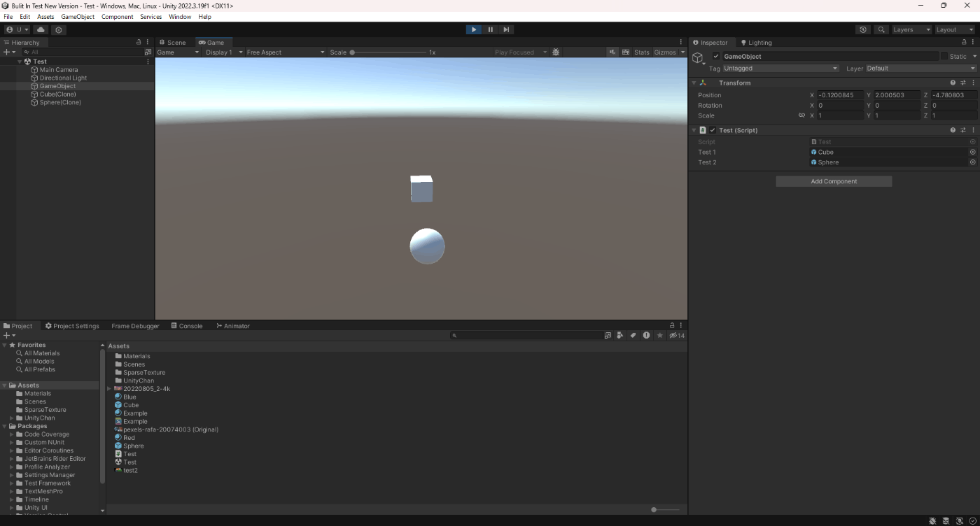
Task: Open the Tag Untagged dropdown
Action: tap(780, 69)
